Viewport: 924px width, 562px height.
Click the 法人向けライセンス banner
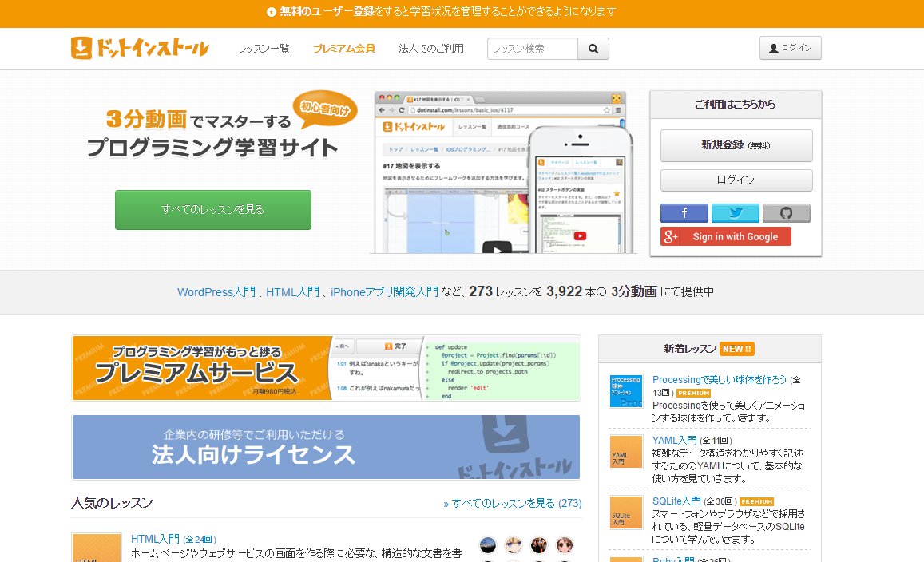pyautogui.click(x=326, y=447)
